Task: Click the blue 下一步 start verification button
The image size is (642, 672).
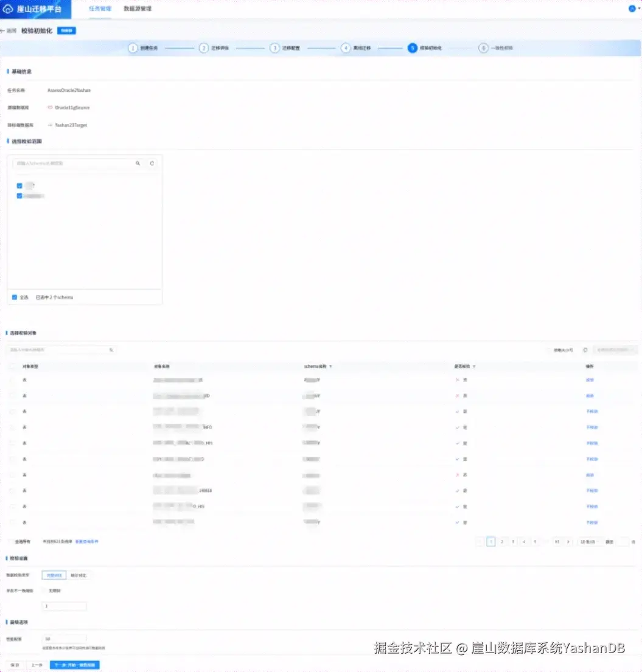Action: [75, 665]
